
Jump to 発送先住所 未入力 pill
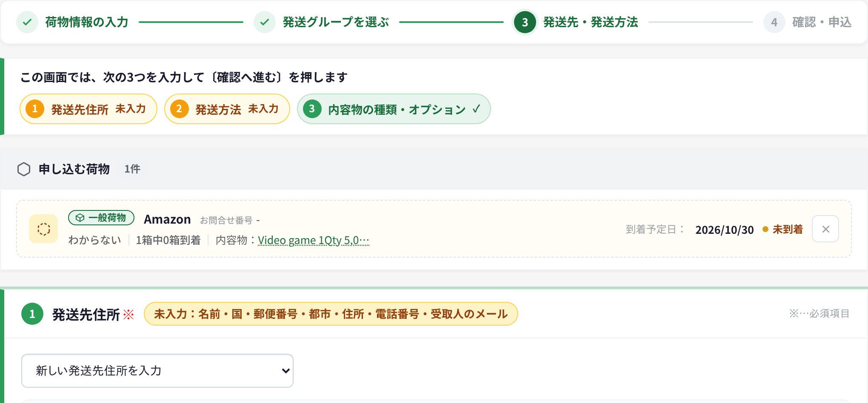coord(89,109)
